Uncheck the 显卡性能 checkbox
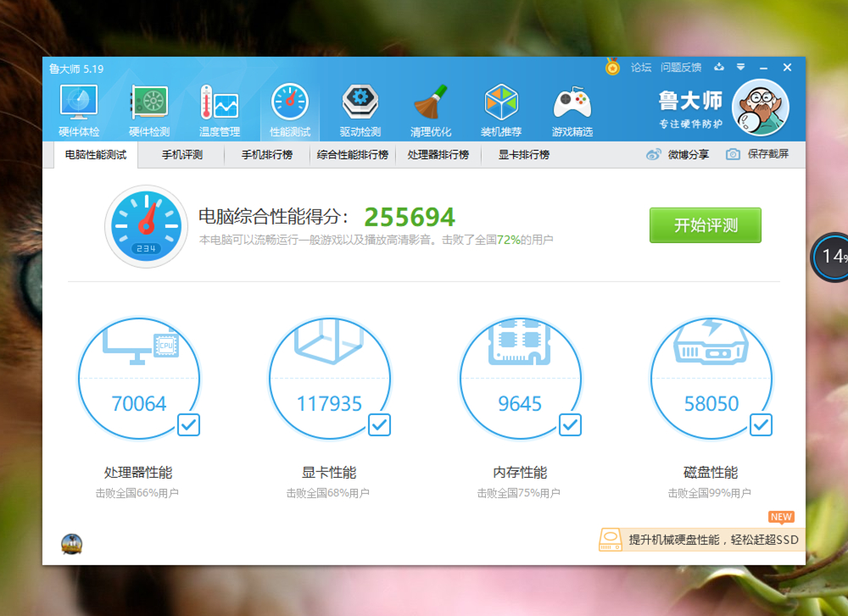The image size is (848, 616). click(x=379, y=425)
